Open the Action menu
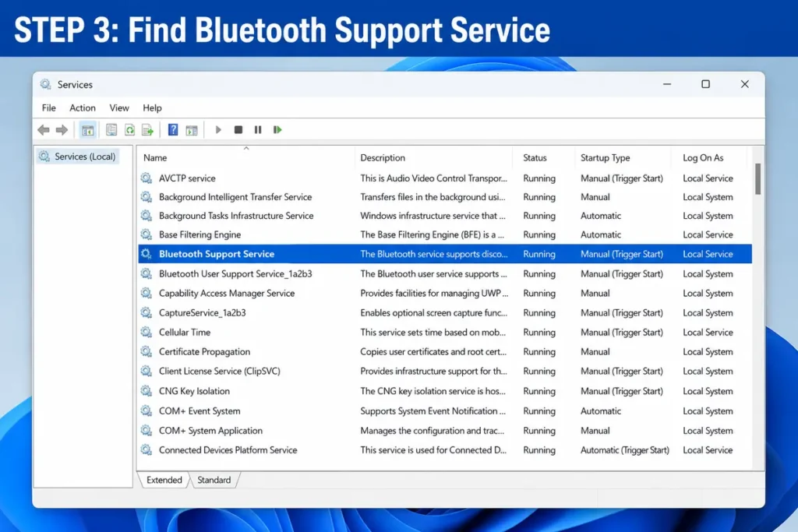Image resolution: width=798 pixels, height=532 pixels. coord(83,107)
